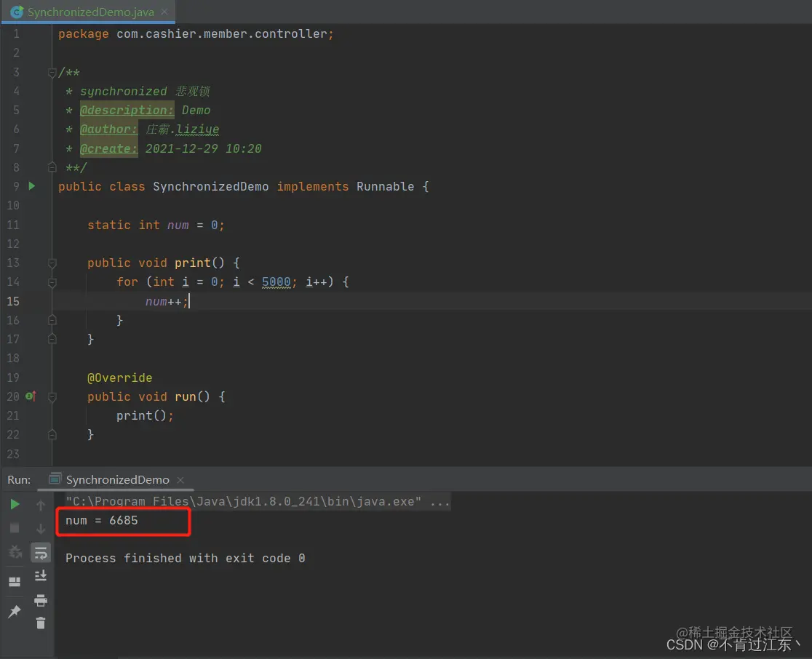Click the line number 9 in the gutter
Viewport: 812px width, 659px height.
pos(16,186)
